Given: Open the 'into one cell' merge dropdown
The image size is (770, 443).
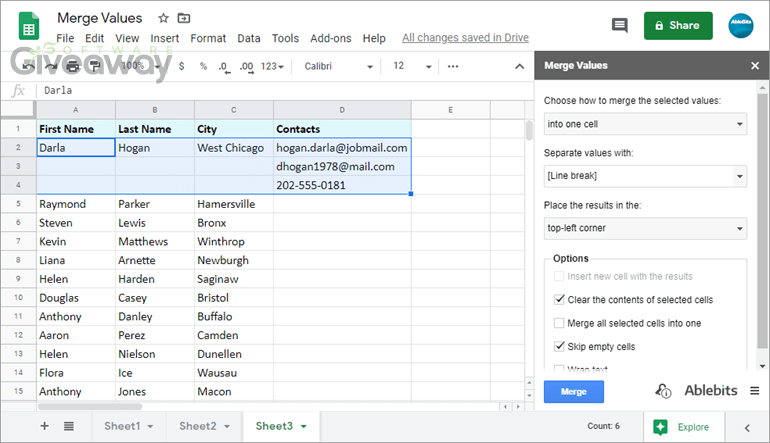Looking at the screenshot, I should 645,124.
